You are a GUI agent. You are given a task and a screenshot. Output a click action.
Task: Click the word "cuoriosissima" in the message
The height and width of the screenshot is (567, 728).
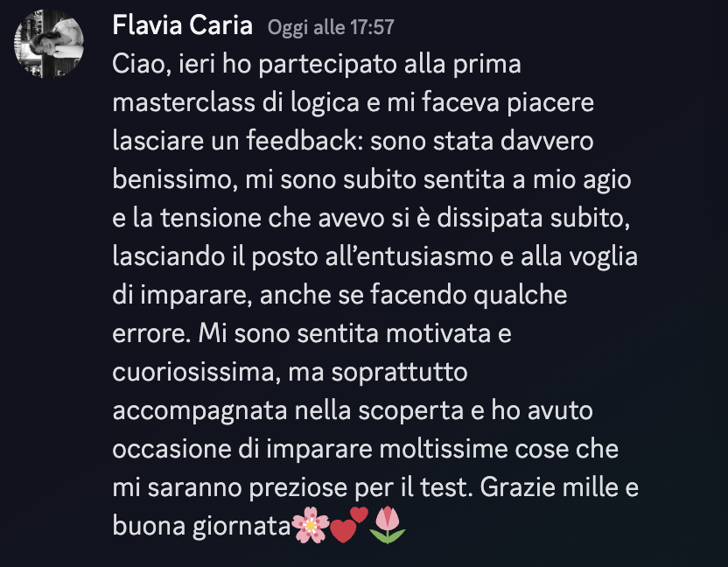click(x=196, y=372)
